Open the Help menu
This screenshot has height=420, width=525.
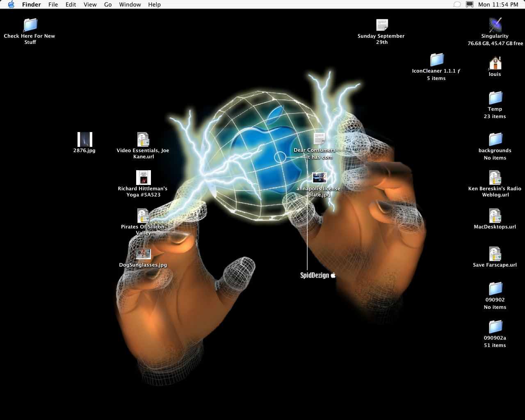coord(155,5)
